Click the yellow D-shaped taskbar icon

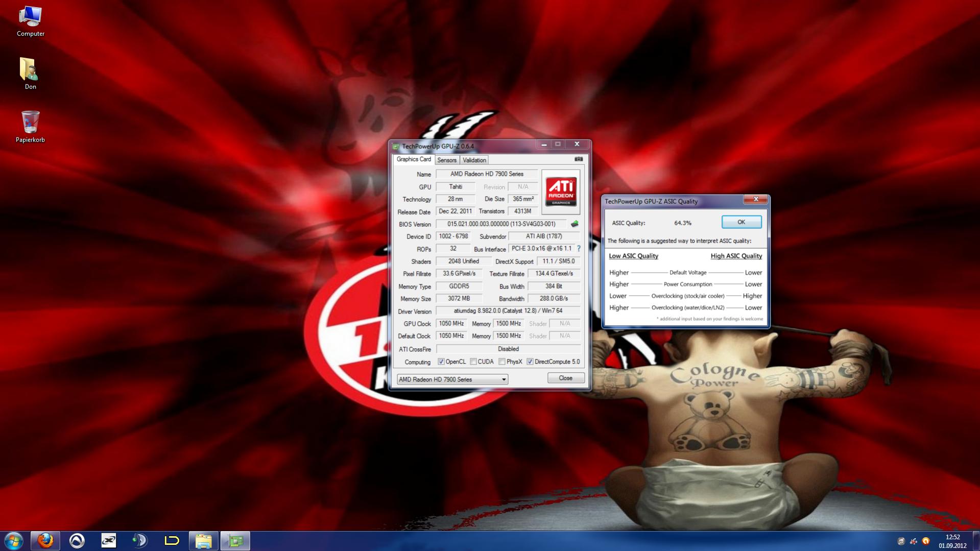[172, 541]
